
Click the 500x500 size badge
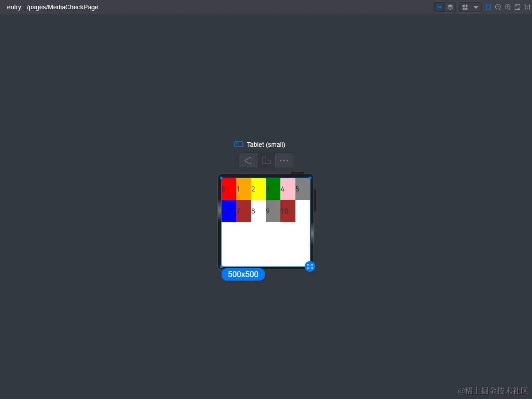click(243, 274)
